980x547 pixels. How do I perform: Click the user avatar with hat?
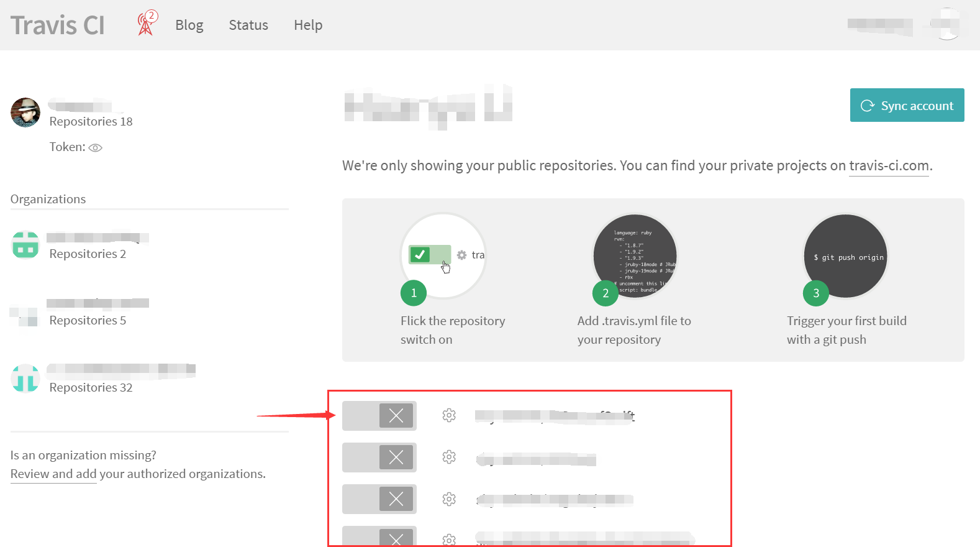pyautogui.click(x=25, y=113)
